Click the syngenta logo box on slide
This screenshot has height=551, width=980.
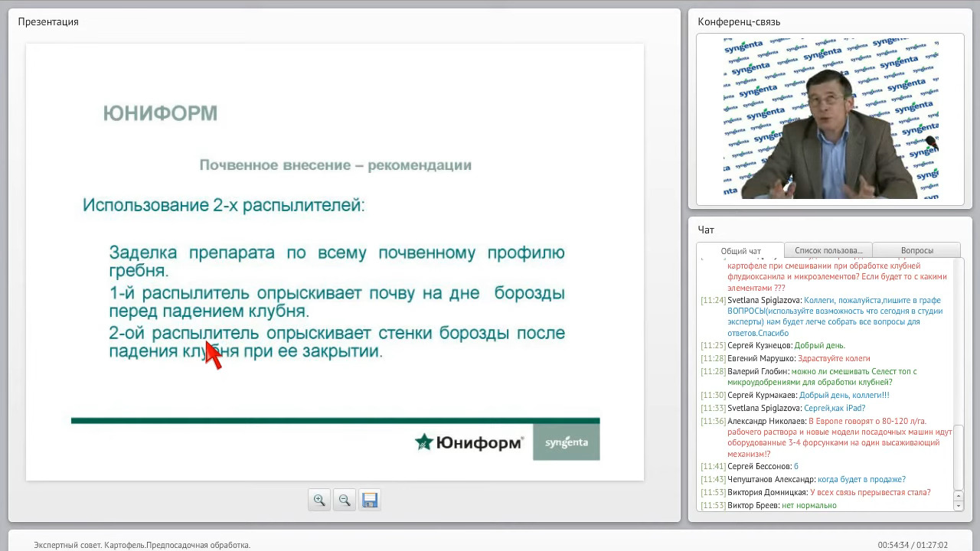pyautogui.click(x=566, y=442)
